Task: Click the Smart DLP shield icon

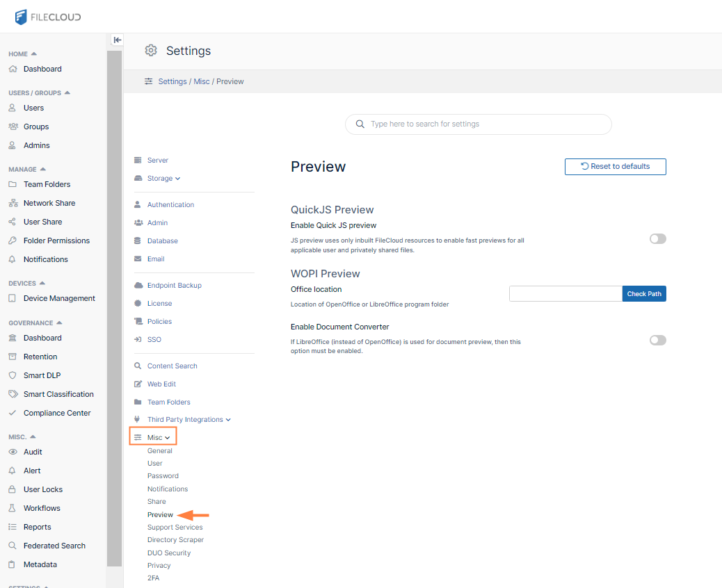Action: coord(12,375)
